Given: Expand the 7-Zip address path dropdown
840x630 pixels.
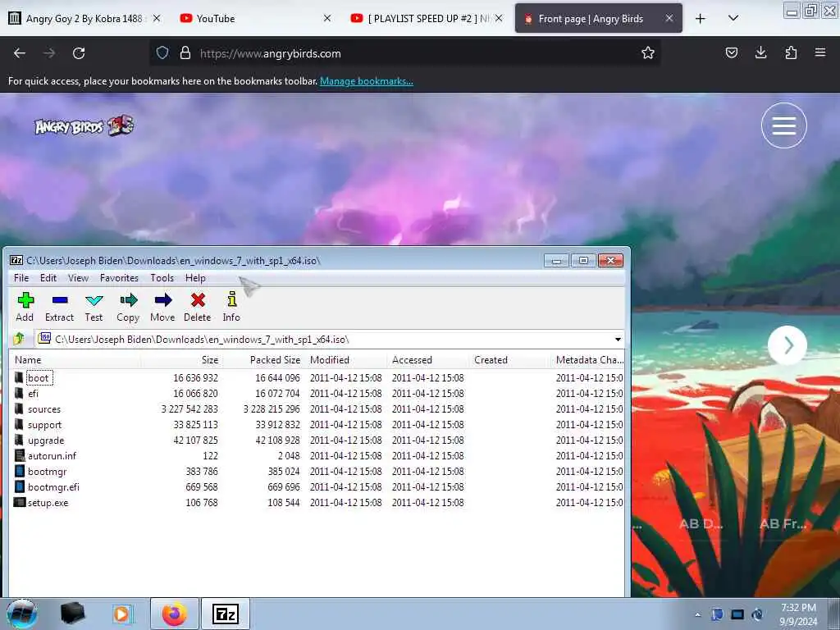Looking at the screenshot, I should tap(618, 339).
